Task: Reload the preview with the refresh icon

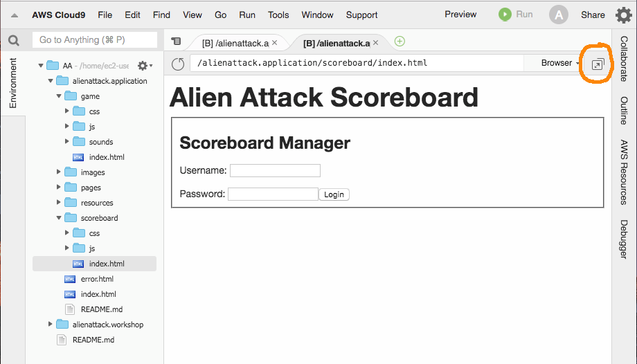Action: point(178,64)
